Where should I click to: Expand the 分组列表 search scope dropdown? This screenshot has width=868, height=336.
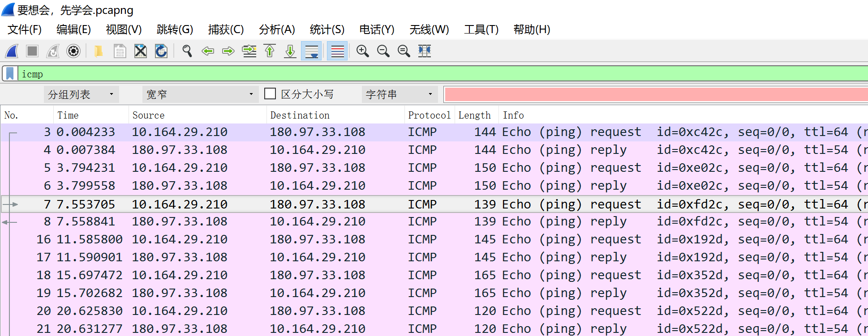tap(81, 94)
